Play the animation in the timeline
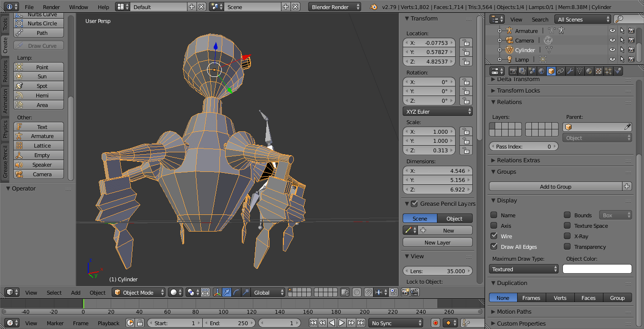Viewport: 644px width, 329px height. pos(342,323)
